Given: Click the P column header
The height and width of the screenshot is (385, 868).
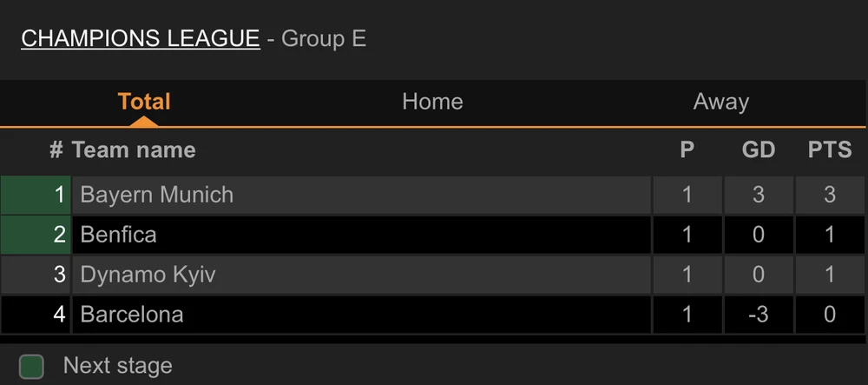Looking at the screenshot, I should [687, 150].
